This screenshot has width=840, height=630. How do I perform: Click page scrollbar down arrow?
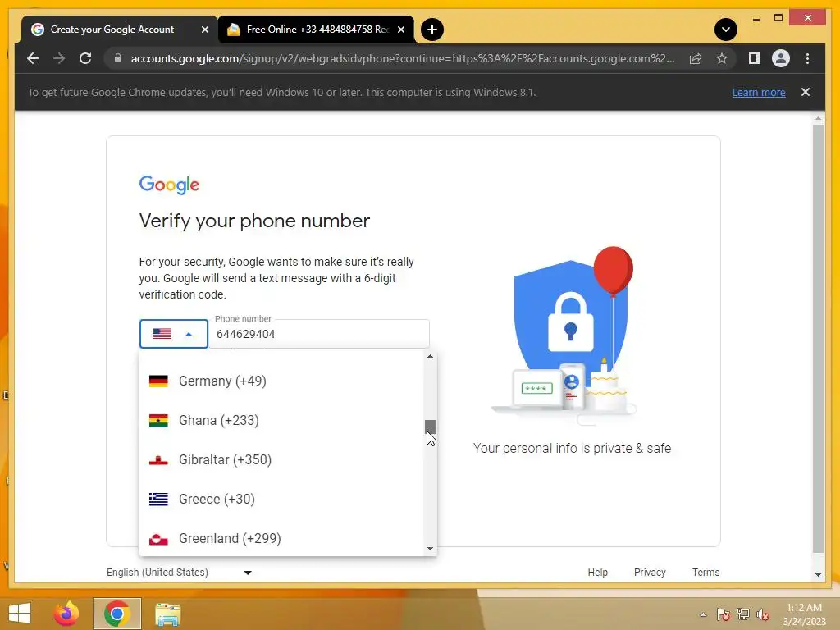pos(818,575)
